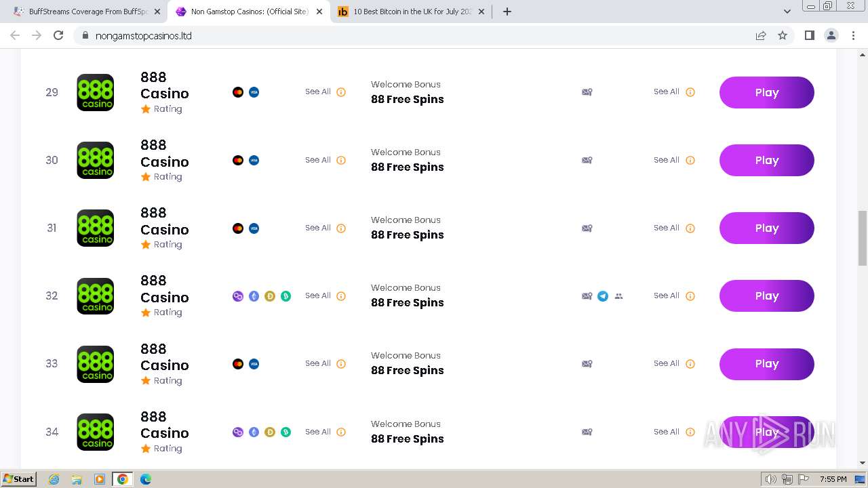Open payment methods See All in row 29
868x488 pixels.
point(318,91)
